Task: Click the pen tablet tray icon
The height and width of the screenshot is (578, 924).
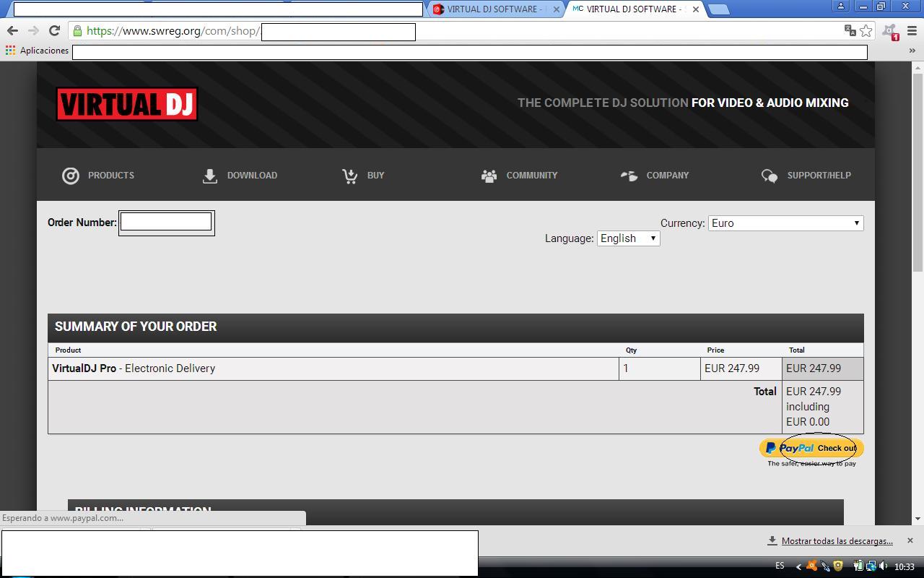Action: tap(825, 566)
